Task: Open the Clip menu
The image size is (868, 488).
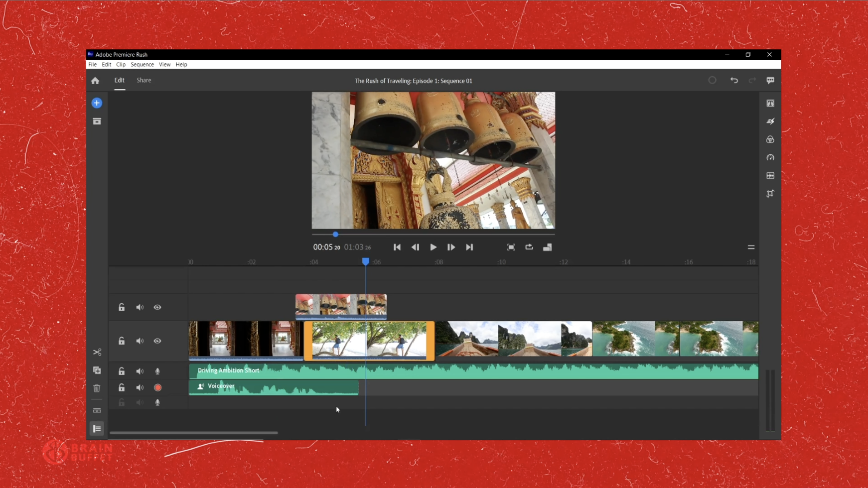Action: point(121,64)
